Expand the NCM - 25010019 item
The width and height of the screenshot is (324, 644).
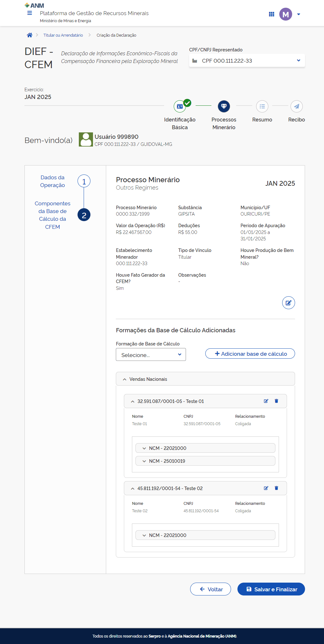click(144, 461)
